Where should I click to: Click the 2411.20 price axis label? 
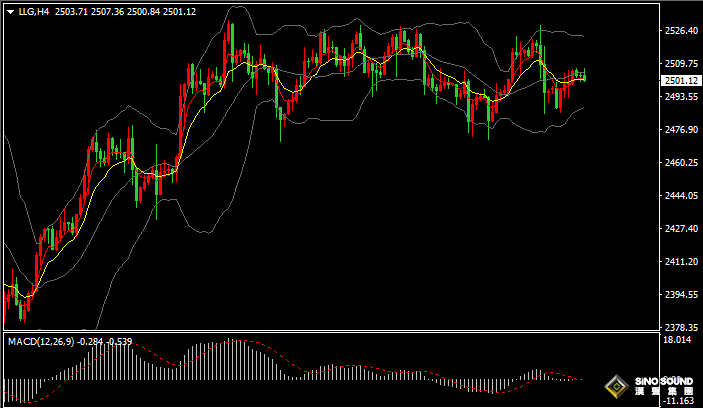pos(680,261)
